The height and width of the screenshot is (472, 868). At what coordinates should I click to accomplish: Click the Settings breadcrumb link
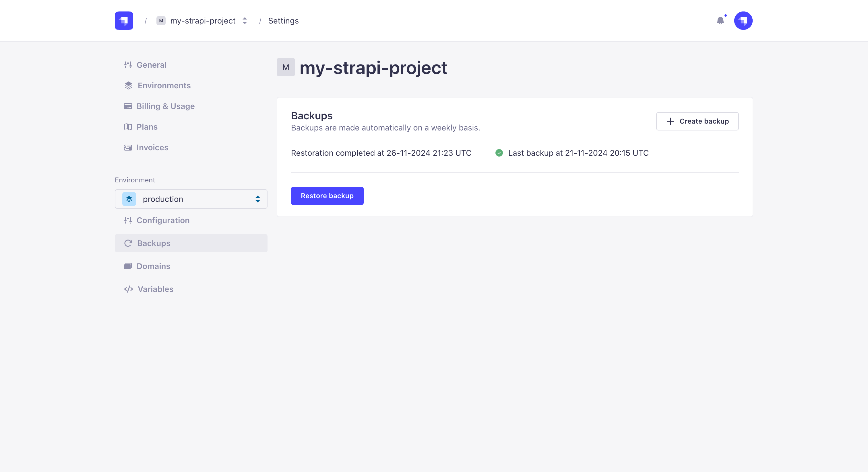(283, 21)
